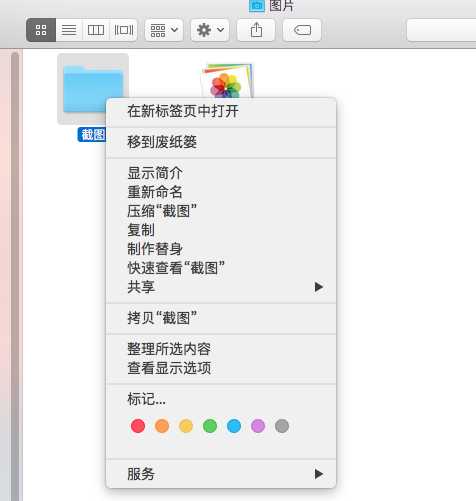Click the Share toolbar button
Screen dimensions: 476x501
point(256,30)
